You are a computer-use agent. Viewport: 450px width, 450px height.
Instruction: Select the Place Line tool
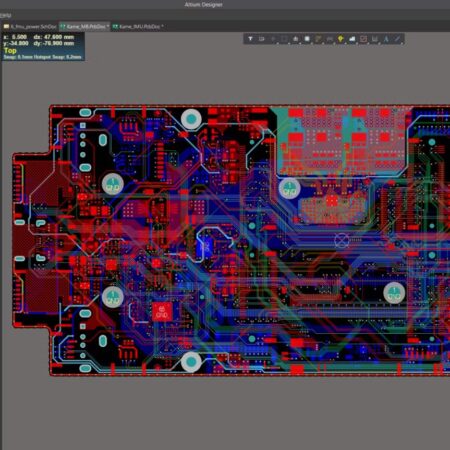pyautogui.click(x=397, y=39)
